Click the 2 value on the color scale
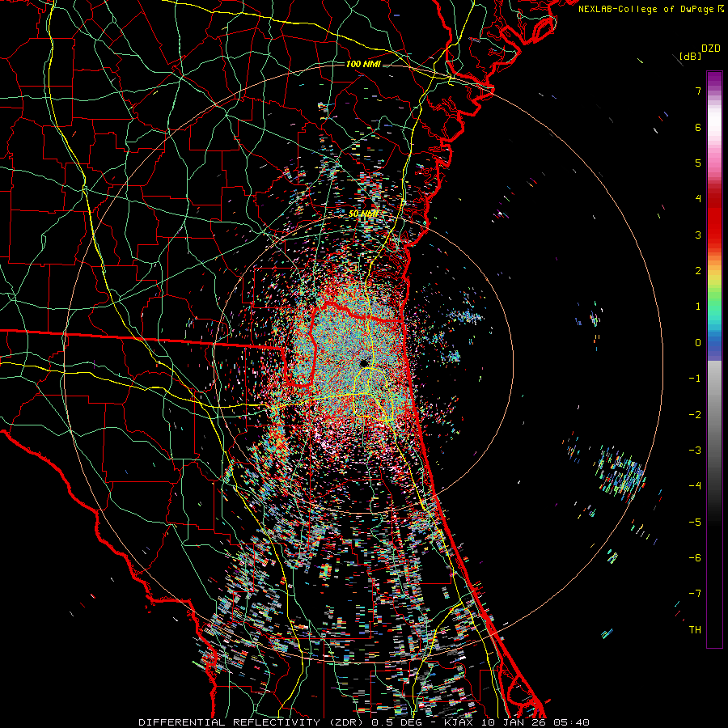The width and height of the screenshot is (728, 728). pyautogui.click(x=698, y=271)
